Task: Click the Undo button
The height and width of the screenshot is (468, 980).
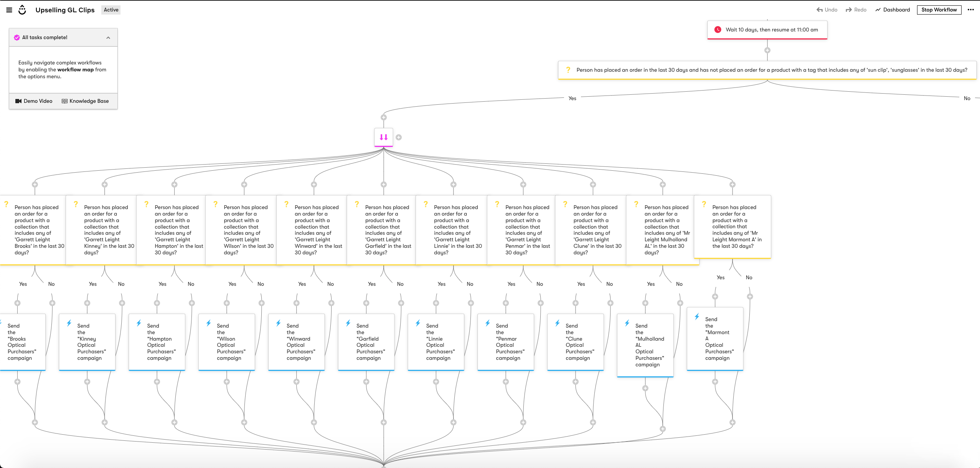Action: [827, 10]
